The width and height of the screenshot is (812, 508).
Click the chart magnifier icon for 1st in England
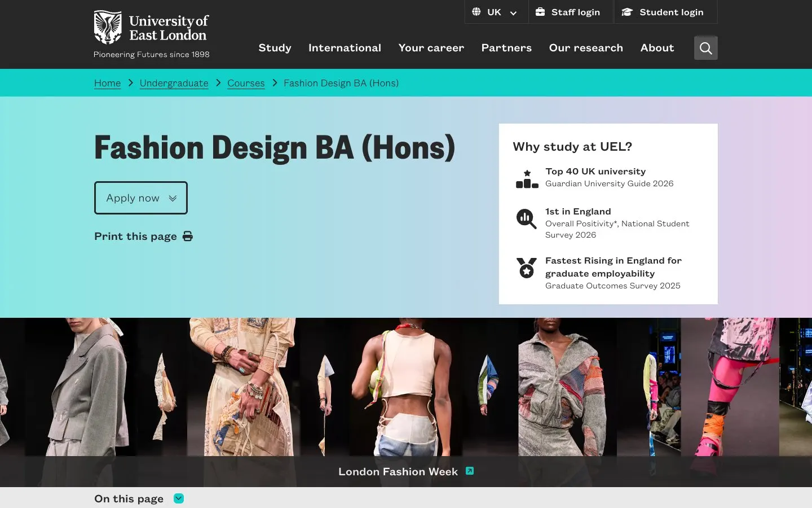[526, 218]
